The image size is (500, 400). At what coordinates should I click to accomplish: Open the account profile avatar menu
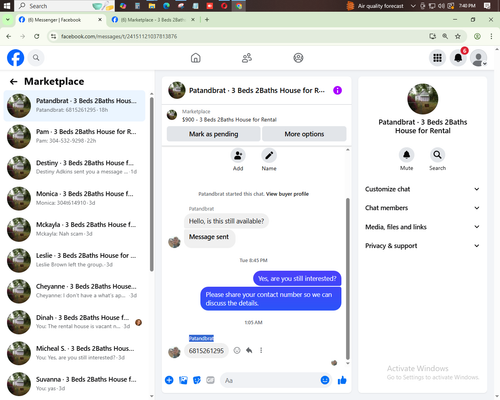coord(478,58)
